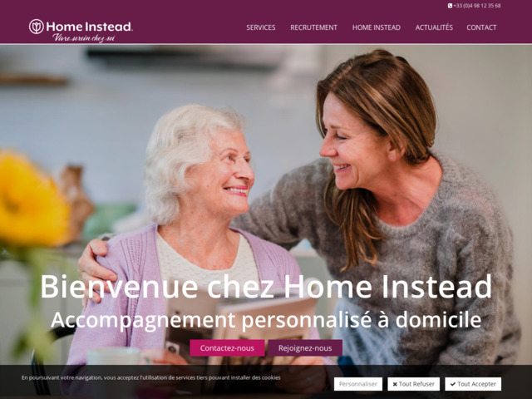Click the Rejoignez-nous button
Image resolution: width=532 pixels, height=399 pixels.
pyautogui.click(x=305, y=348)
